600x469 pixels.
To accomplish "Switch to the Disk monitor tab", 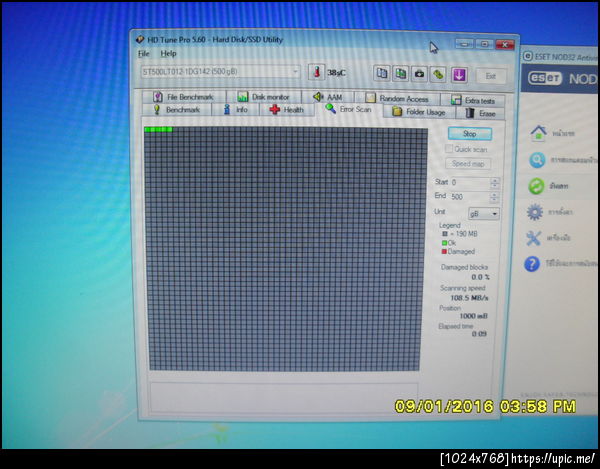I will coord(264,97).
